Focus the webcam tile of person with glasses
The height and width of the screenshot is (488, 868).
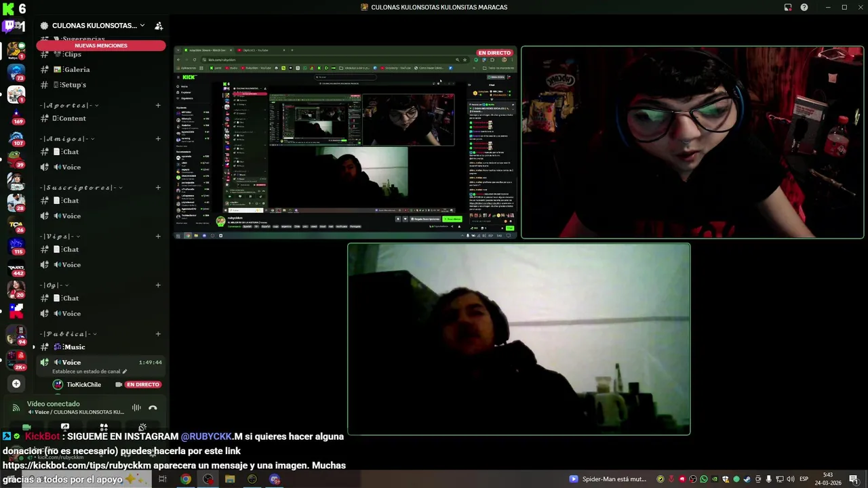[692, 142]
